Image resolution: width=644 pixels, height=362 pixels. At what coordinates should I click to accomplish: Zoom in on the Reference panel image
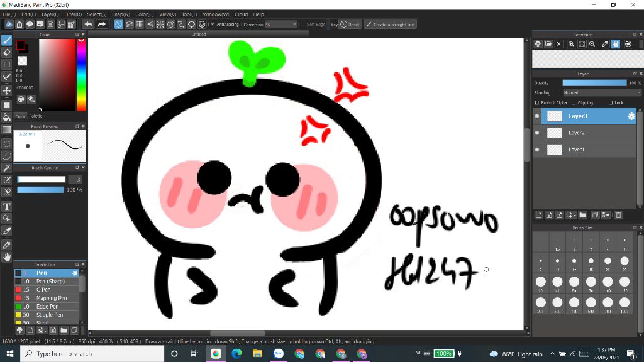click(x=571, y=44)
